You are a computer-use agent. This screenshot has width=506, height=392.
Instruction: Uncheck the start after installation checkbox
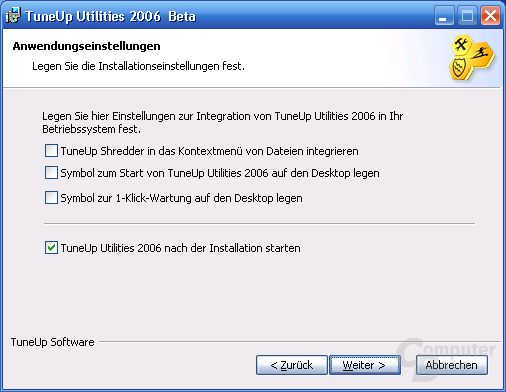(51, 248)
